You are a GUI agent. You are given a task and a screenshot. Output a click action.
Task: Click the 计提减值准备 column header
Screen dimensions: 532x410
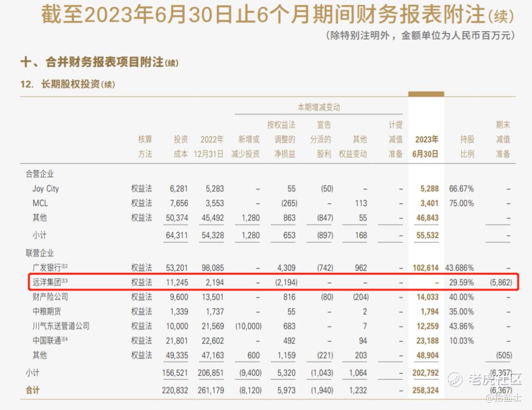(x=396, y=139)
